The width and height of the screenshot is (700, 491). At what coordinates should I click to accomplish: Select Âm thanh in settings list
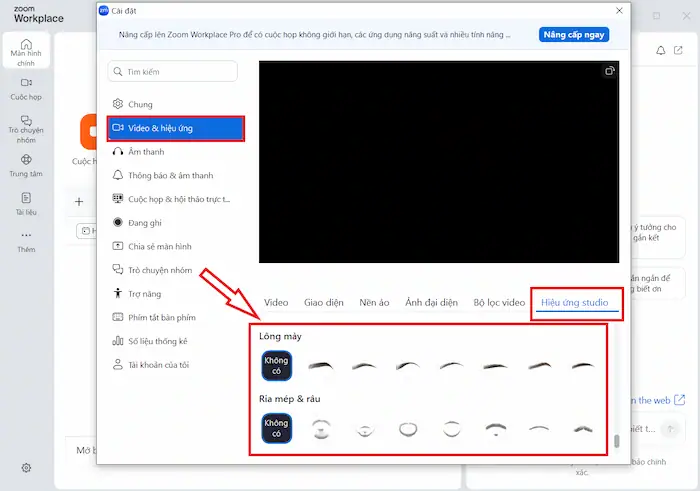click(x=146, y=151)
